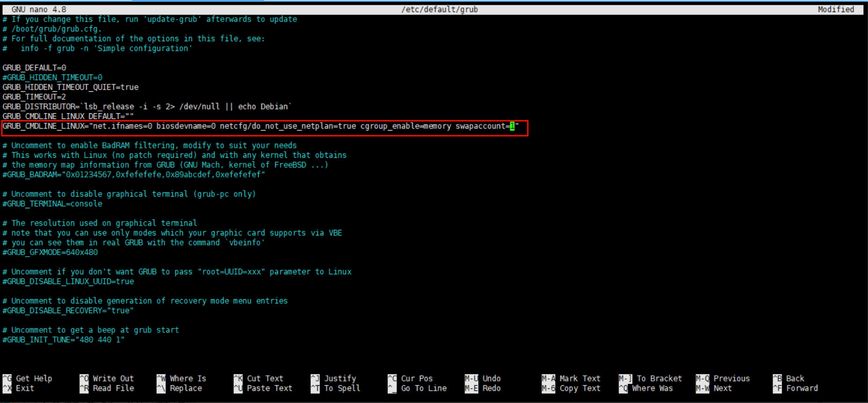The image size is (868, 403).
Task: Click the #GRUB_TERMINAL=console line
Action: coord(52,204)
